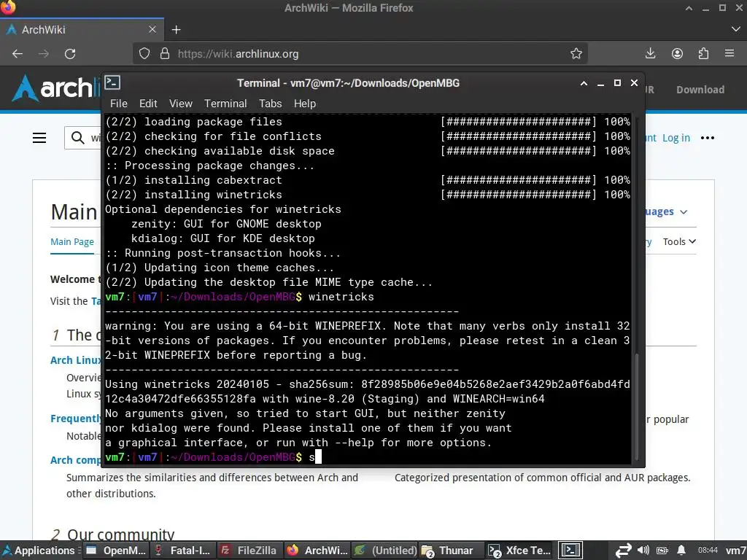This screenshot has width=747, height=560.
Task: Open volume control tray icon
Action: coord(643,550)
